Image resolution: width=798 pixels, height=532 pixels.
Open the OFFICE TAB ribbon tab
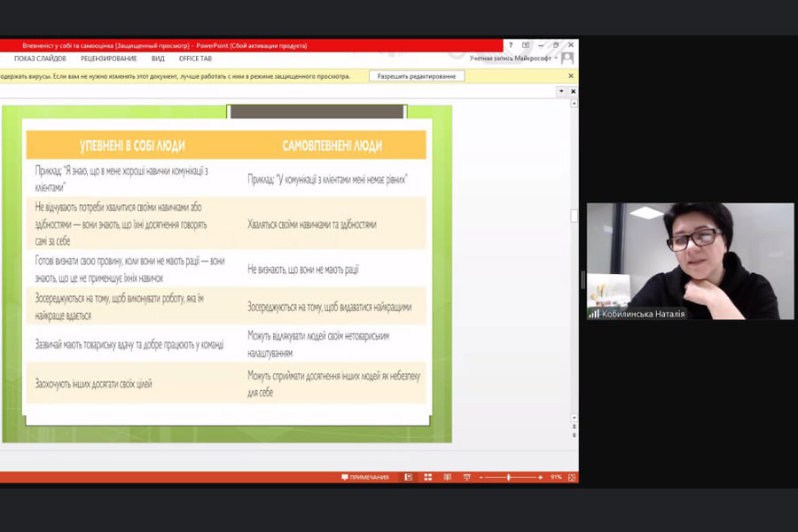195,59
